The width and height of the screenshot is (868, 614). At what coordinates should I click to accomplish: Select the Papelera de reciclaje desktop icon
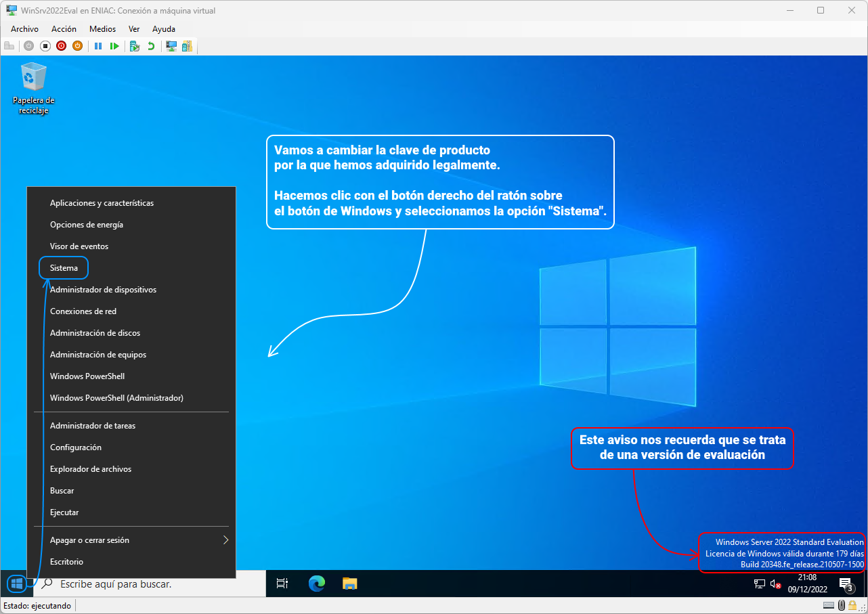point(33,89)
